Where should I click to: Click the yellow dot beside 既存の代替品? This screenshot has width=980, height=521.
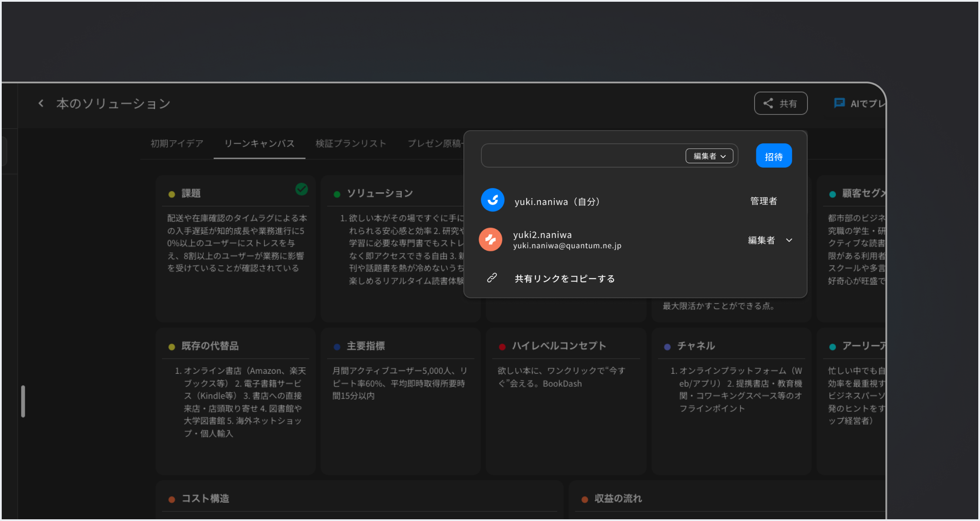point(172,346)
